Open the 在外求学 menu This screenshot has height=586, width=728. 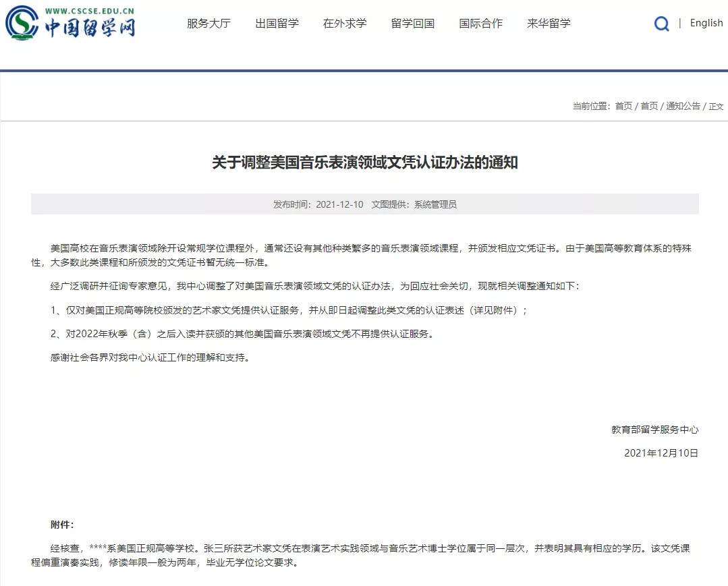[x=345, y=23]
